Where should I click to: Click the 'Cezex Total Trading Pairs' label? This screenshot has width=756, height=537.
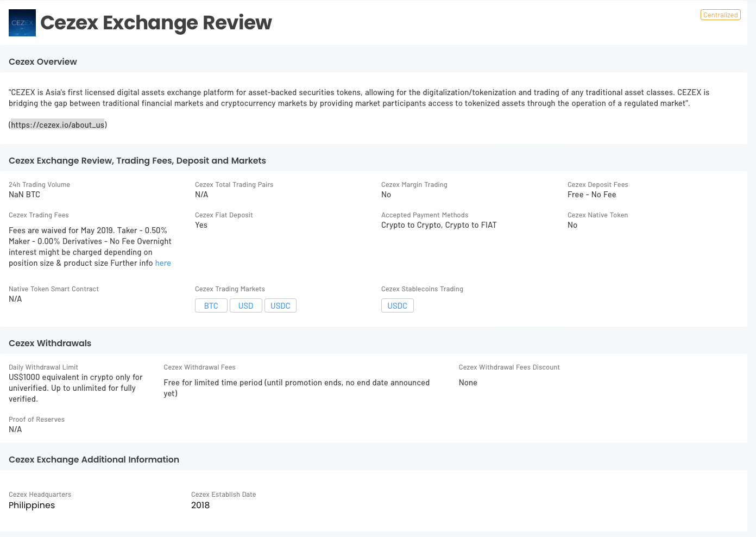[234, 185]
